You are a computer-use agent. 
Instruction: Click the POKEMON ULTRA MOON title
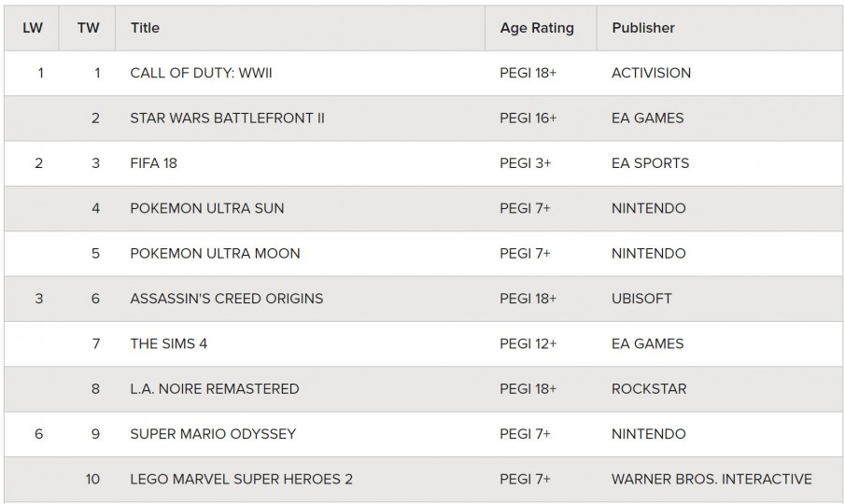pyautogui.click(x=215, y=254)
